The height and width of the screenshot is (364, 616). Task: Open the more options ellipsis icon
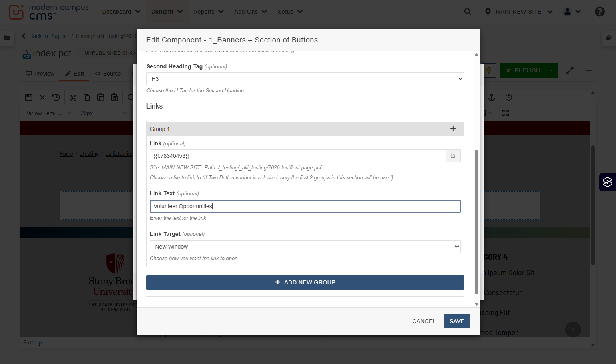(x=589, y=70)
